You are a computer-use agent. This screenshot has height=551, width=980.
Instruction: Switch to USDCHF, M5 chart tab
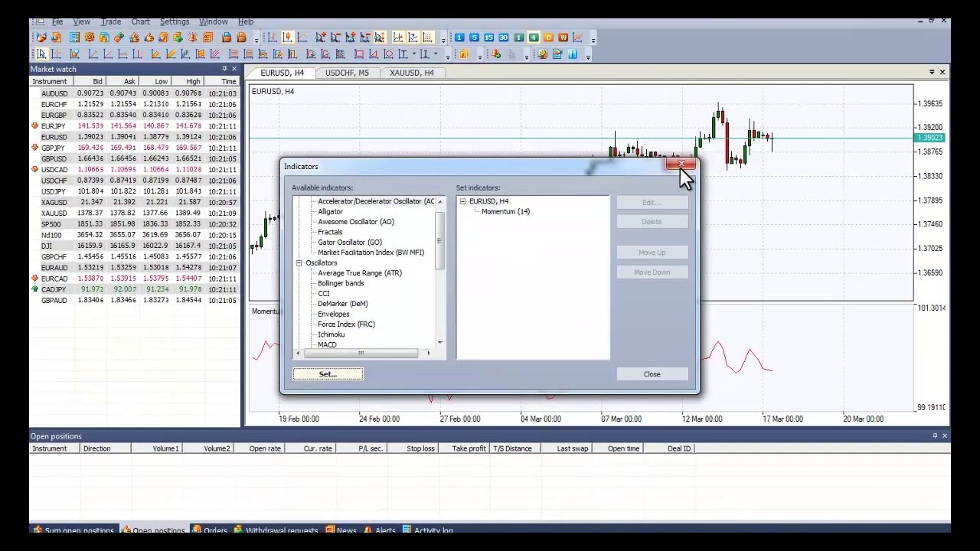coord(347,73)
